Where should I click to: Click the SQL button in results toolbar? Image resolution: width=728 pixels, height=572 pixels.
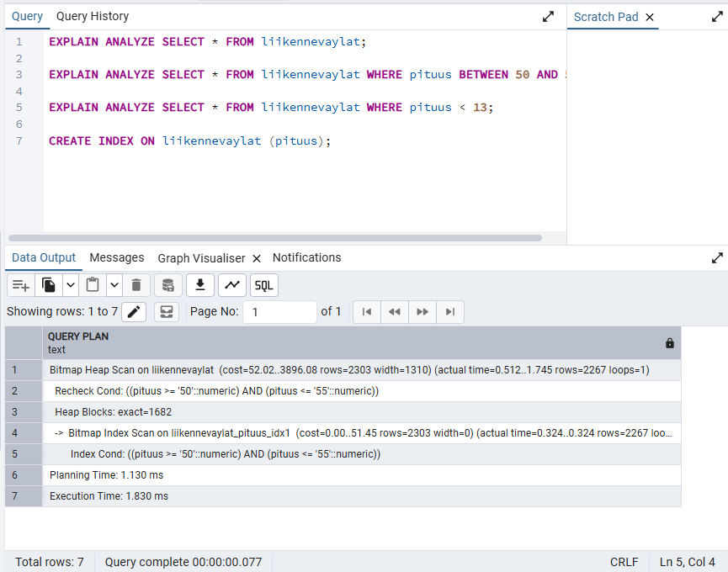coord(264,285)
